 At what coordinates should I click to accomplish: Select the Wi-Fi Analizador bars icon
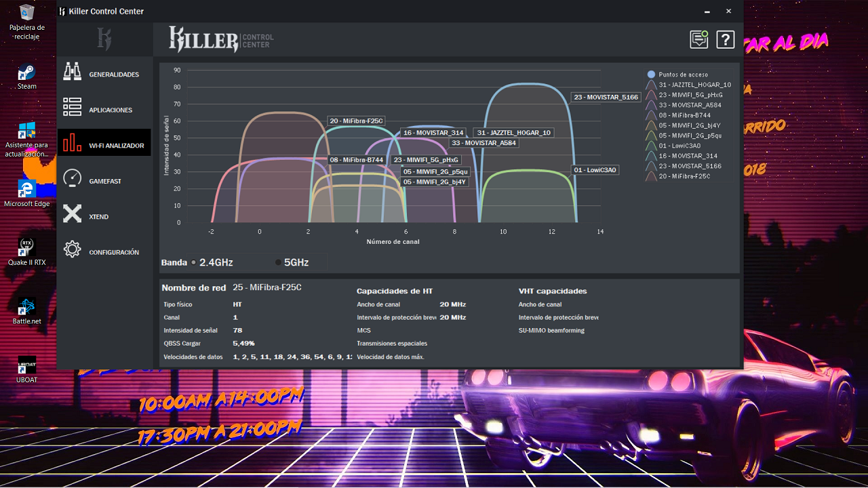click(73, 143)
